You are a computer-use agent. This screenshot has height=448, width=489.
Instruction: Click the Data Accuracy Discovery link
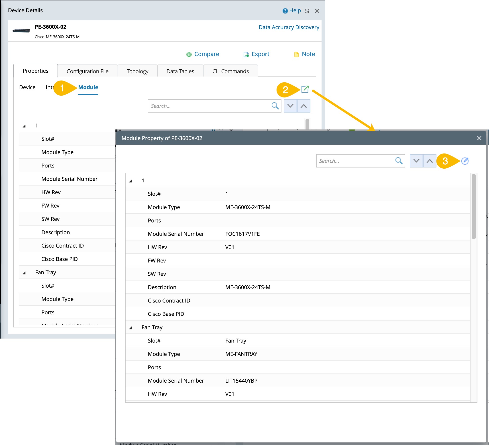(289, 27)
